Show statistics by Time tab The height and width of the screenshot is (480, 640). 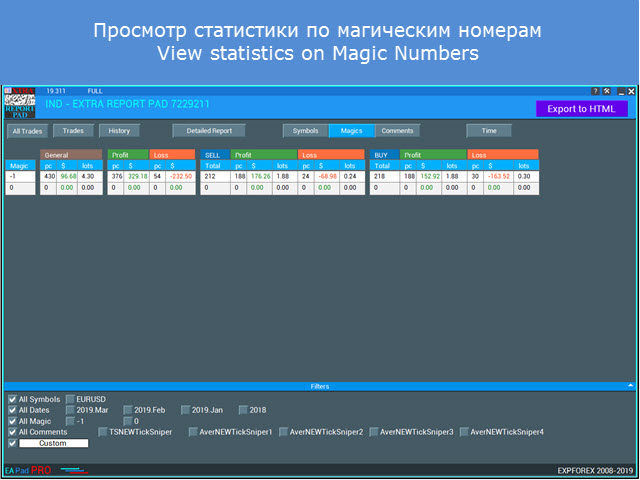(x=488, y=130)
